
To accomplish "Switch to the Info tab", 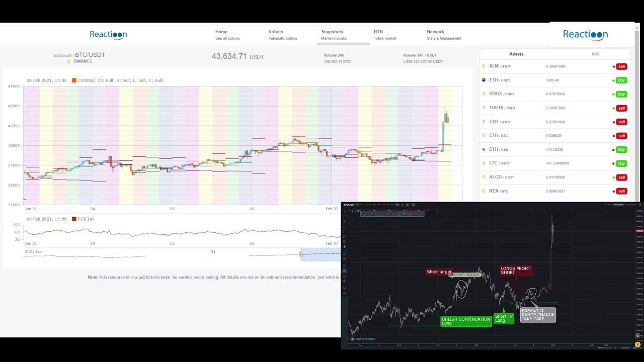I will click(x=595, y=54).
